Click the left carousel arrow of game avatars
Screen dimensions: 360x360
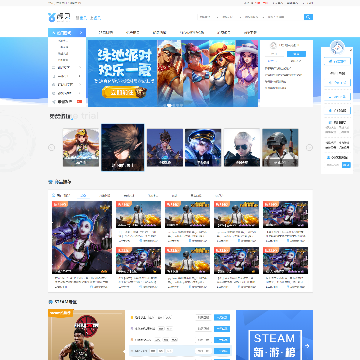52,147
